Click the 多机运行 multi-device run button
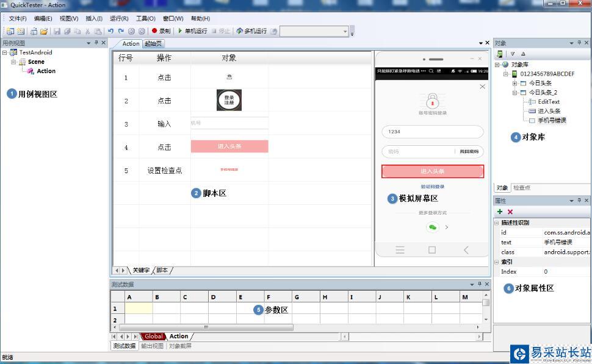This screenshot has height=364, width=592. tap(251, 31)
